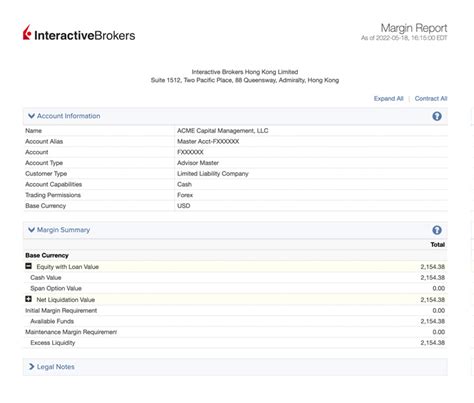Expand Net Liquidation Value row
The width and height of the screenshot is (474, 403).
[29, 299]
